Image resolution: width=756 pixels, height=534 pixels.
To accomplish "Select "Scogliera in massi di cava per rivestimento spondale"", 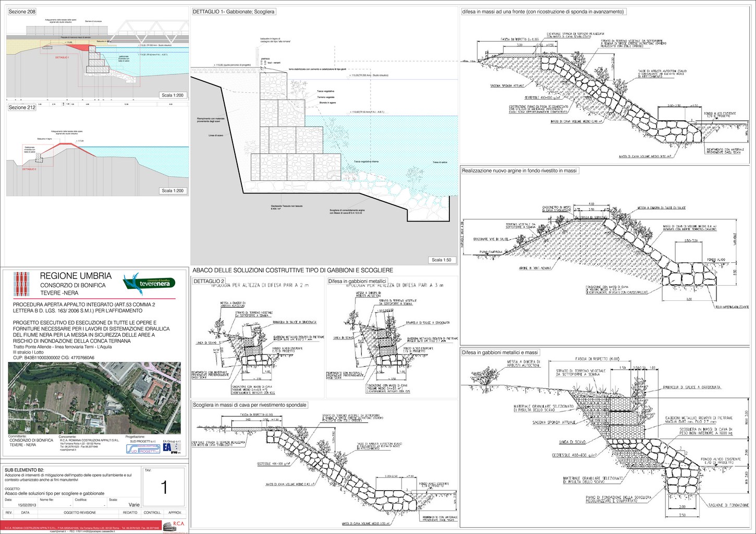I will point(250,405).
